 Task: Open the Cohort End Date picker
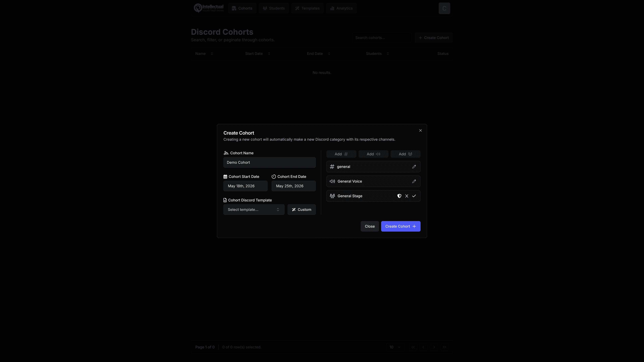point(293,186)
